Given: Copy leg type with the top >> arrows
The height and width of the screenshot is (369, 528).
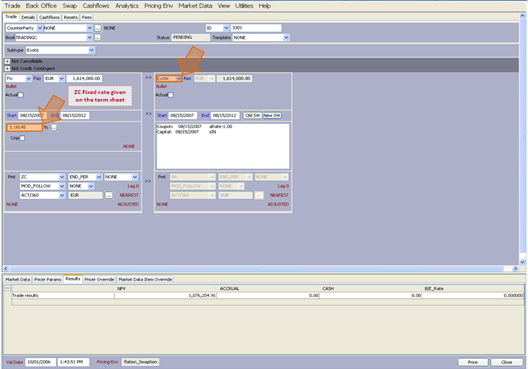Looking at the screenshot, I should [148, 78].
